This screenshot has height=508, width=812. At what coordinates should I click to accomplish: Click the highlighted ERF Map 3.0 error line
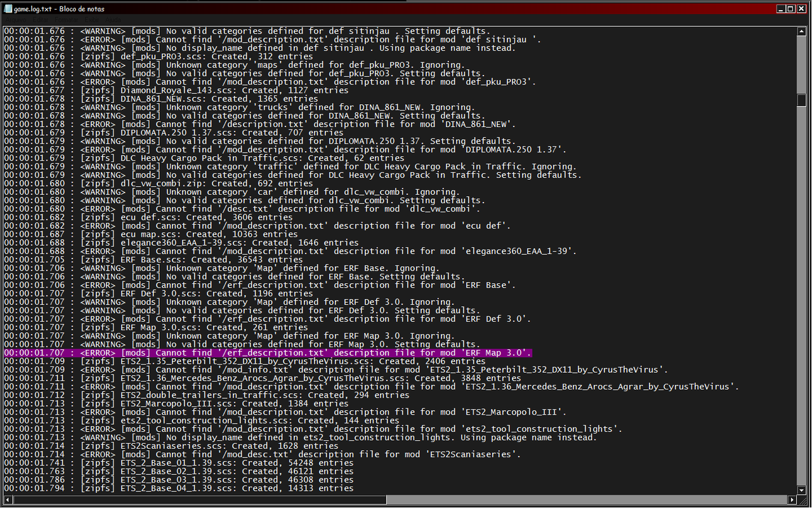266,352
